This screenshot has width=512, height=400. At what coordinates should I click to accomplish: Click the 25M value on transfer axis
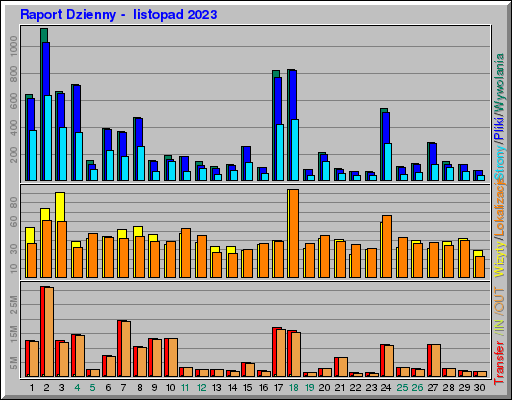(14, 304)
